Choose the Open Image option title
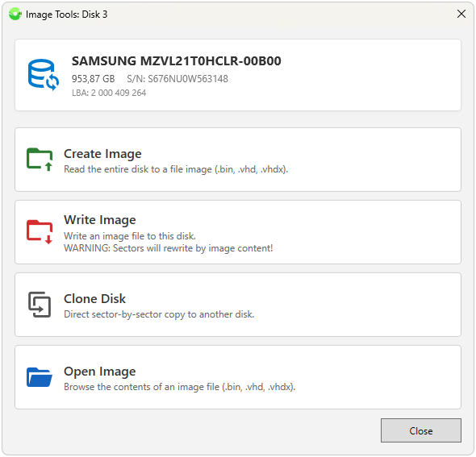Image resolution: width=476 pixels, height=457 pixels. point(100,372)
